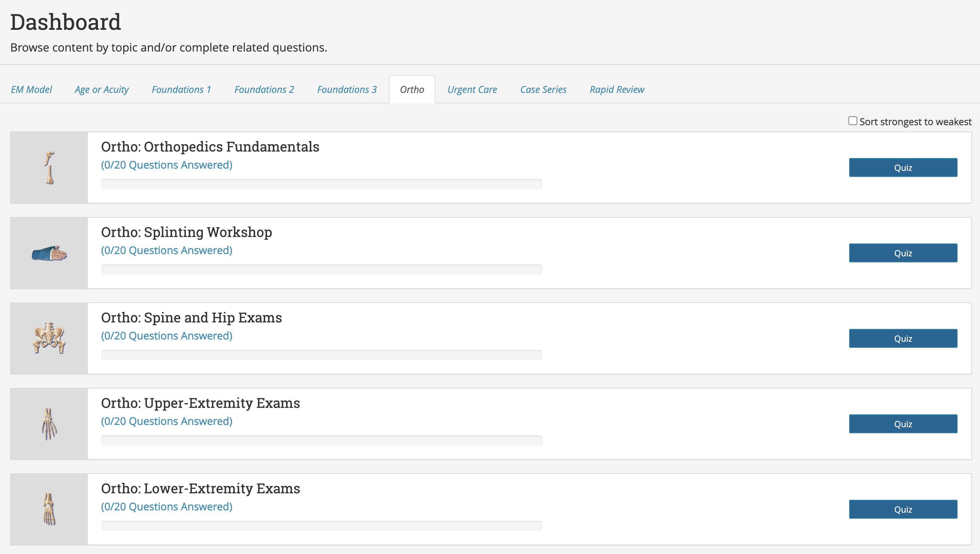
Task: Click the splint/hand icon for Splinting Workshop
Action: coord(49,252)
